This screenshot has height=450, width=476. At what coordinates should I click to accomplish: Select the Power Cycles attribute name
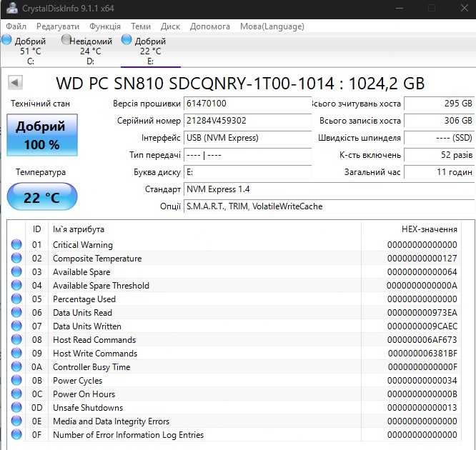pos(77,381)
